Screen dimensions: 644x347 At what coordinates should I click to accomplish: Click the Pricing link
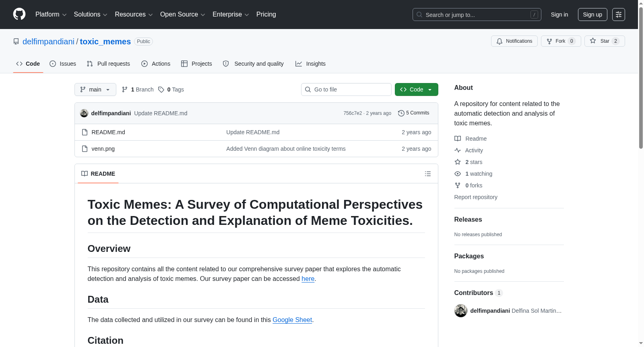tap(266, 15)
